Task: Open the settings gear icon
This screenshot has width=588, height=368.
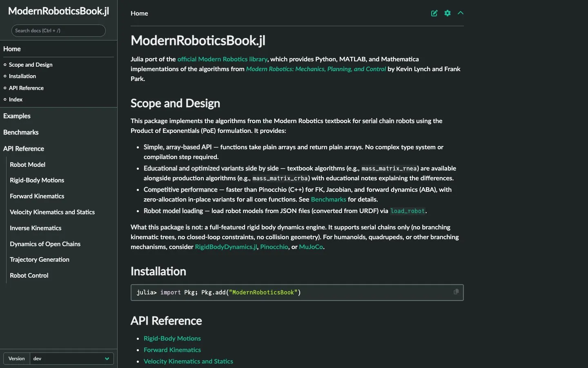Action: [448, 13]
